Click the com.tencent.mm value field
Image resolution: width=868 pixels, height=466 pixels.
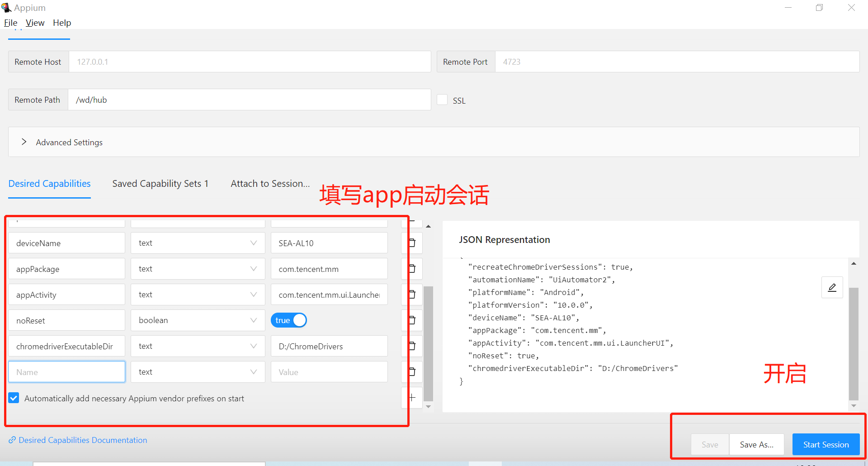[x=329, y=269]
